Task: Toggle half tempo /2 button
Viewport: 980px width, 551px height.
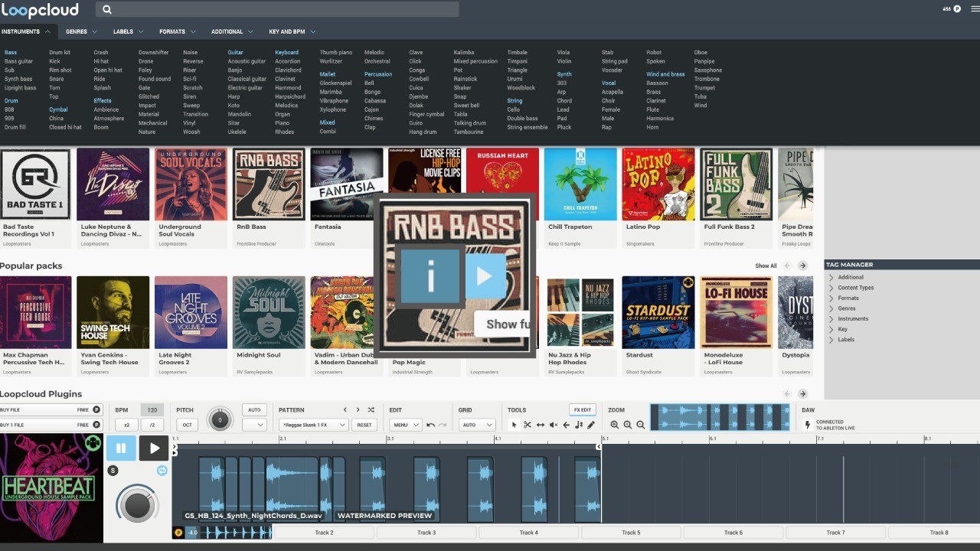Action: (x=152, y=425)
